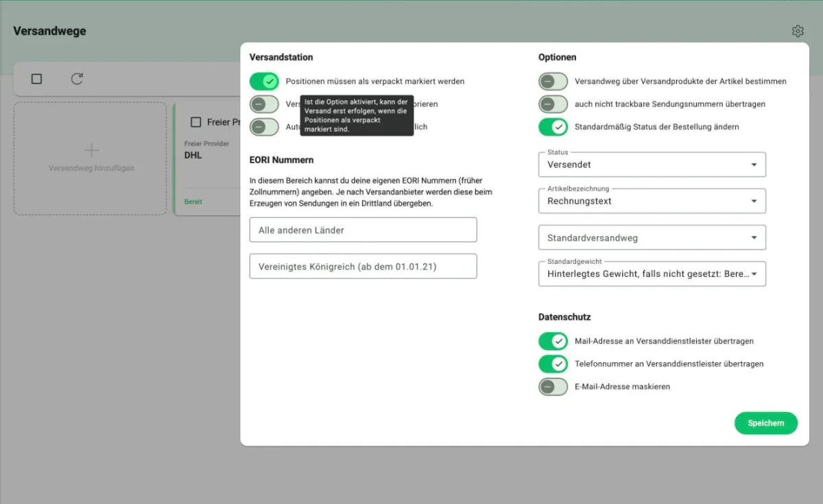Image resolution: width=823 pixels, height=504 pixels.
Task: Focus the 'Vereinigtes Königreich' EORI field
Action: (363, 266)
